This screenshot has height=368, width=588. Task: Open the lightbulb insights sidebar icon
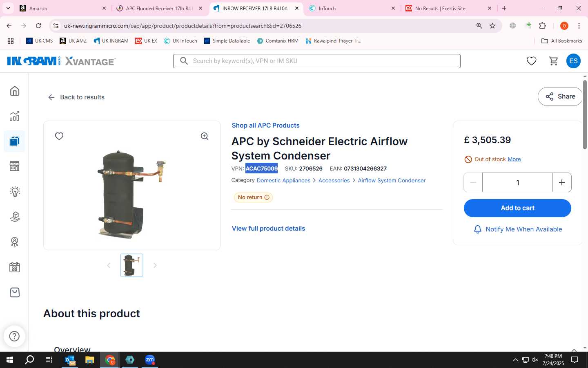click(x=15, y=191)
